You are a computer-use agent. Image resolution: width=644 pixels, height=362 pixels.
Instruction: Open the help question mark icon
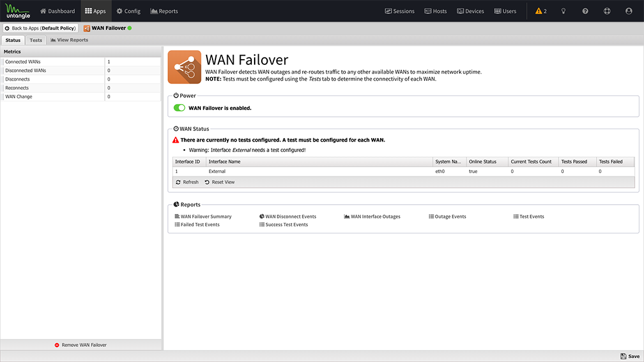585,11
